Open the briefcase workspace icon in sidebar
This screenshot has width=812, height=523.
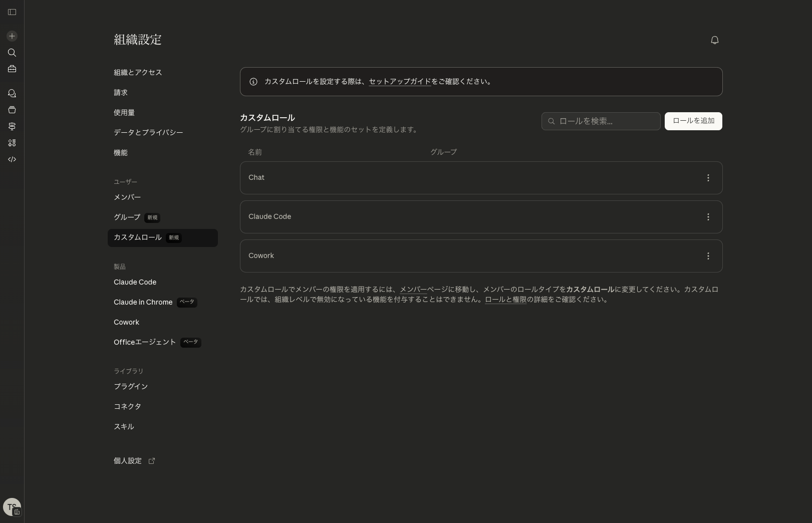pyautogui.click(x=12, y=69)
